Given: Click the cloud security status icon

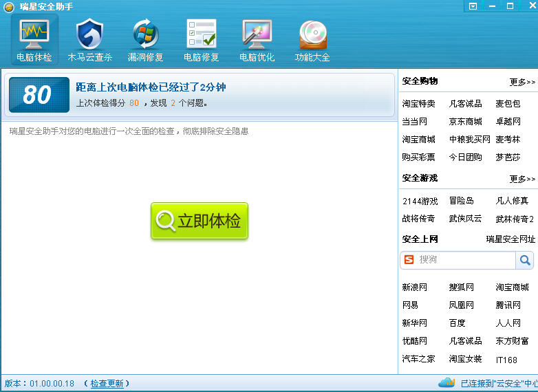Looking at the screenshot, I should click(x=446, y=382).
